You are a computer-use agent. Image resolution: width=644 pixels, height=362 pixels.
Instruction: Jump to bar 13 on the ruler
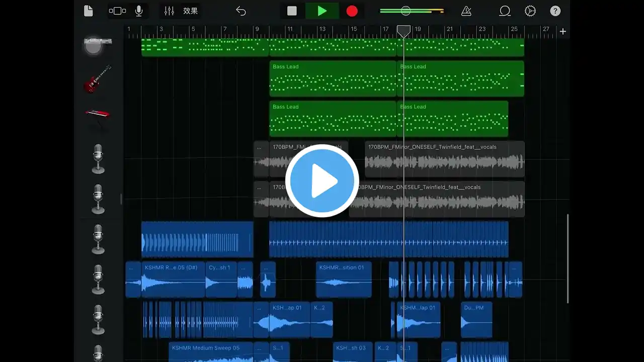322,29
